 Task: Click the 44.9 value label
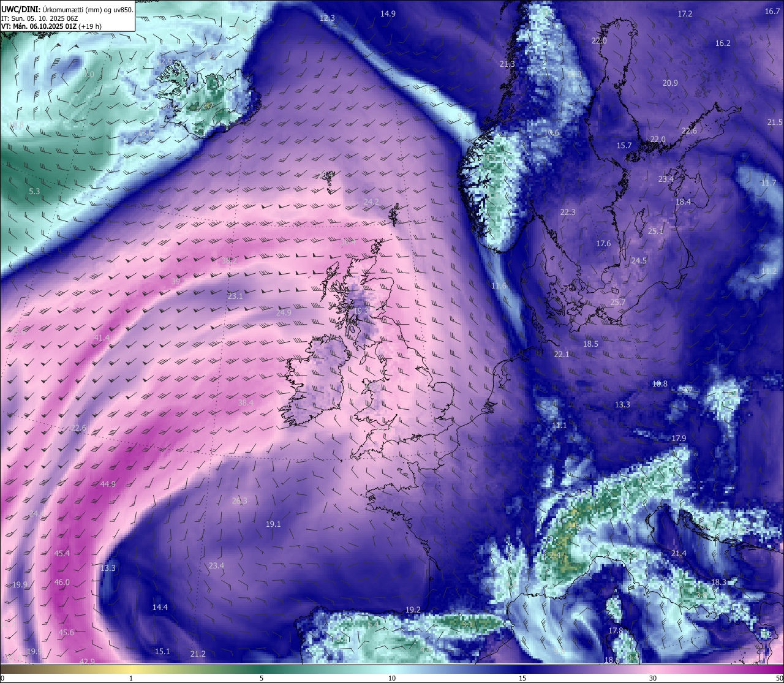click(x=108, y=484)
